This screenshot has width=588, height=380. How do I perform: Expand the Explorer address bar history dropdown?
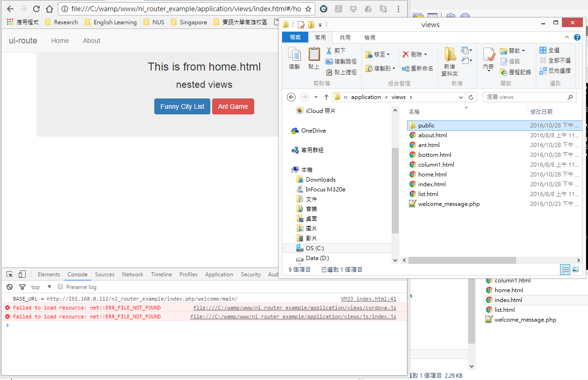[461, 97]
